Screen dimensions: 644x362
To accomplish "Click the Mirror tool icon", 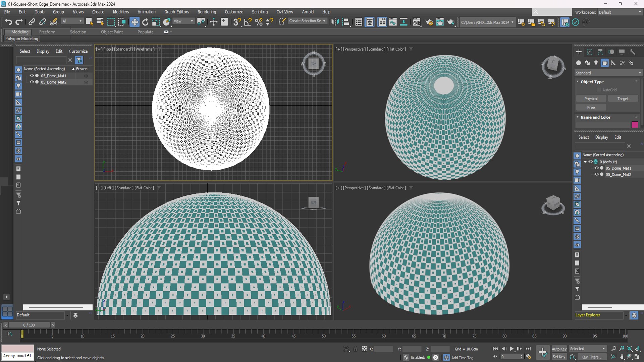I will click(x=335, y=22).
